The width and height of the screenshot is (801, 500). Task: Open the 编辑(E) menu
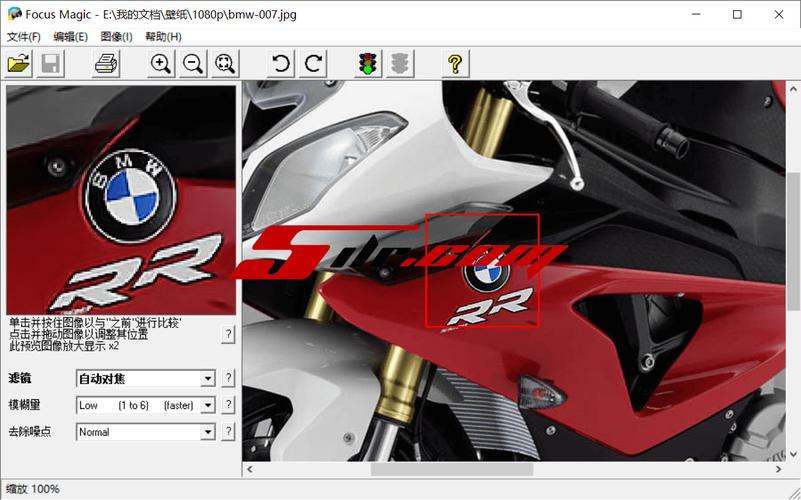tap(70, 37)
